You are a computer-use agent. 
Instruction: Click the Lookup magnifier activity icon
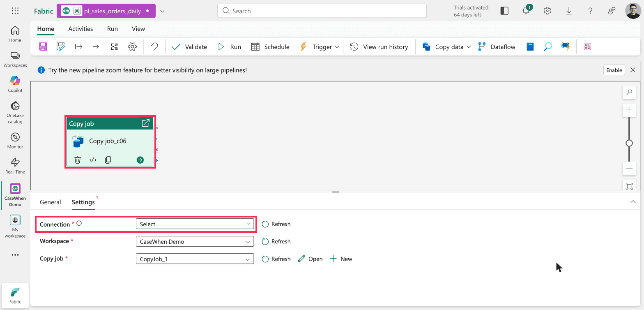coord(548,47)
